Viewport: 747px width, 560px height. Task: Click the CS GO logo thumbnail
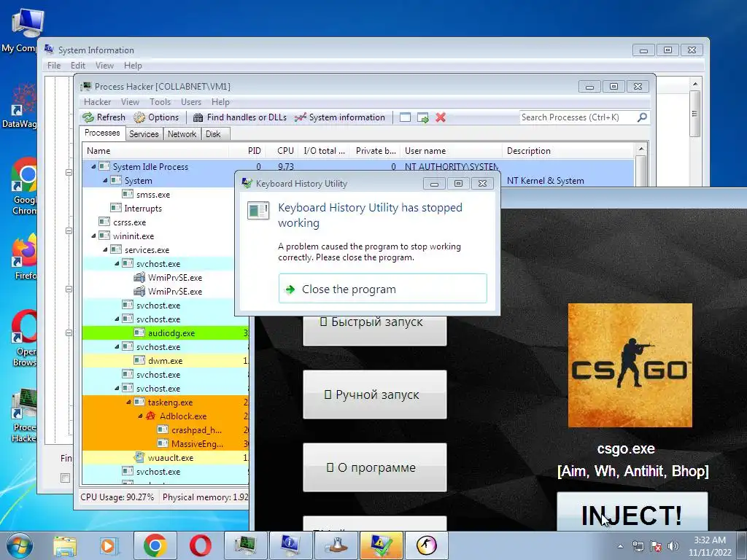pyautogui.click(x=630, y=365)
